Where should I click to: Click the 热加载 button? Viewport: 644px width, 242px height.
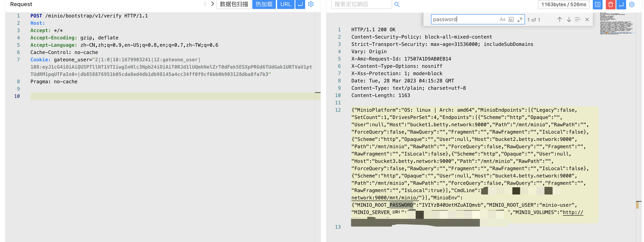(x=264, y=4)
